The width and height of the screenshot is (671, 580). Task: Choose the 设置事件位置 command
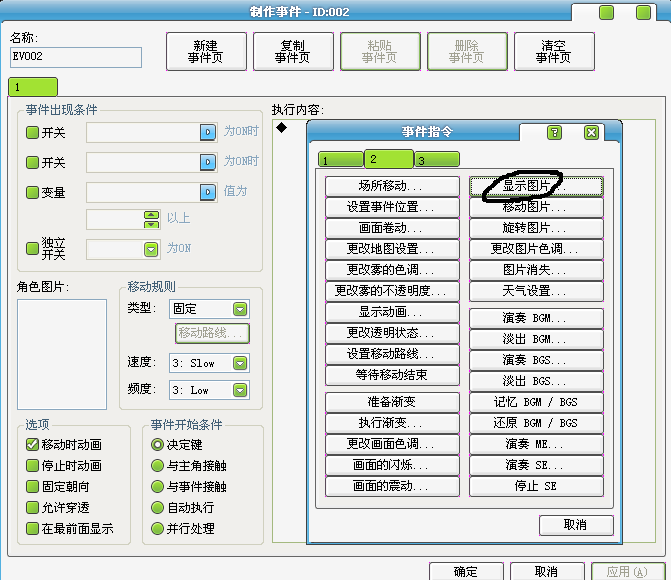tap(392, 207)
